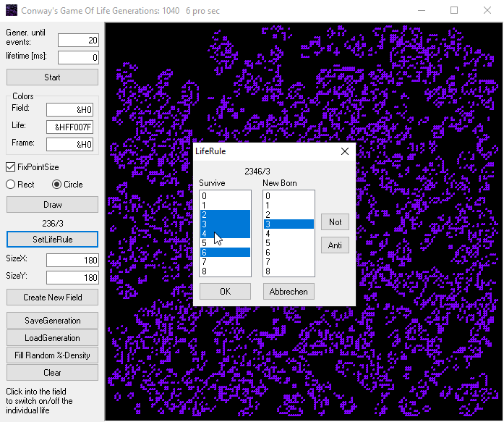Click Create New Field
504x422 pixels.
tap(52, 297)
